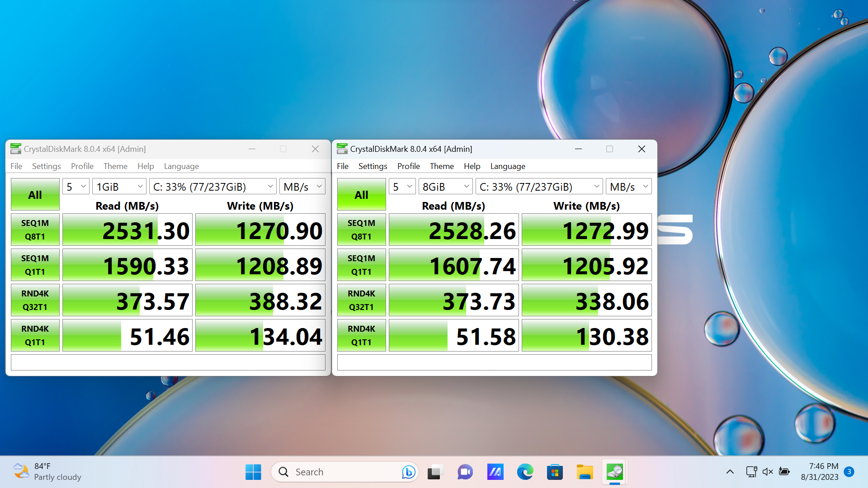Open MB/s unit dropdown in right window

pyautogui.click(x=628, y=187)
